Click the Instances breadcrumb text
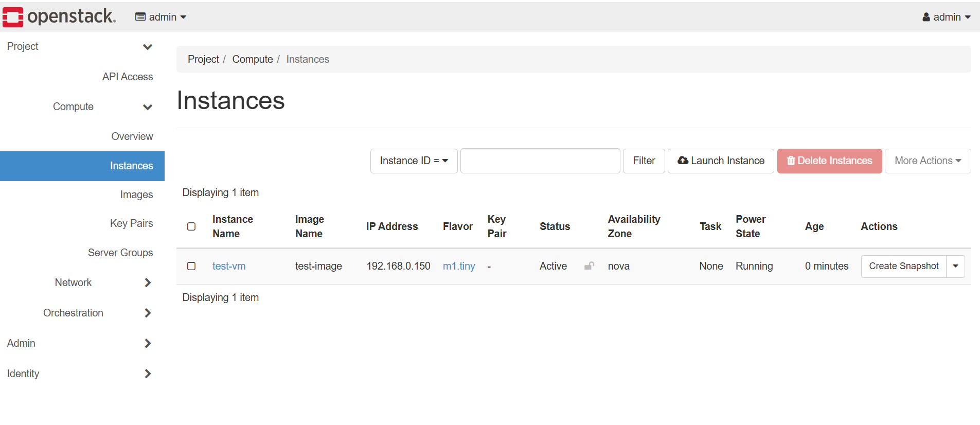 [308, 59]
